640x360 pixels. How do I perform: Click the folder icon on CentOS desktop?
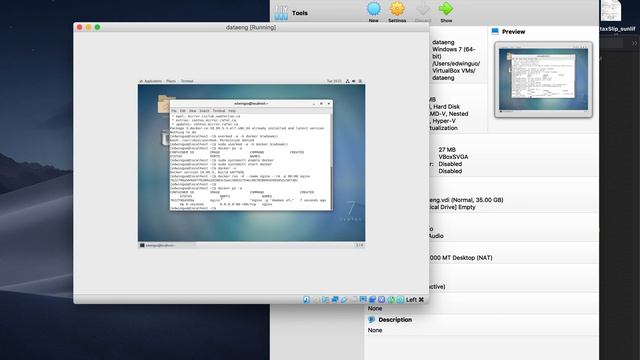tap(165, 104)
